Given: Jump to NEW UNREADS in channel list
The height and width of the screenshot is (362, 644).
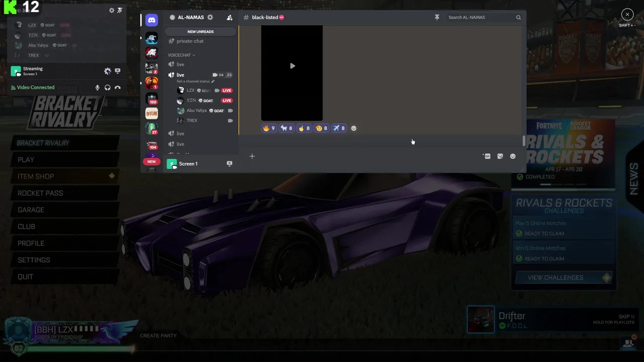Looking at the screenshot, I should coord(200,31).
